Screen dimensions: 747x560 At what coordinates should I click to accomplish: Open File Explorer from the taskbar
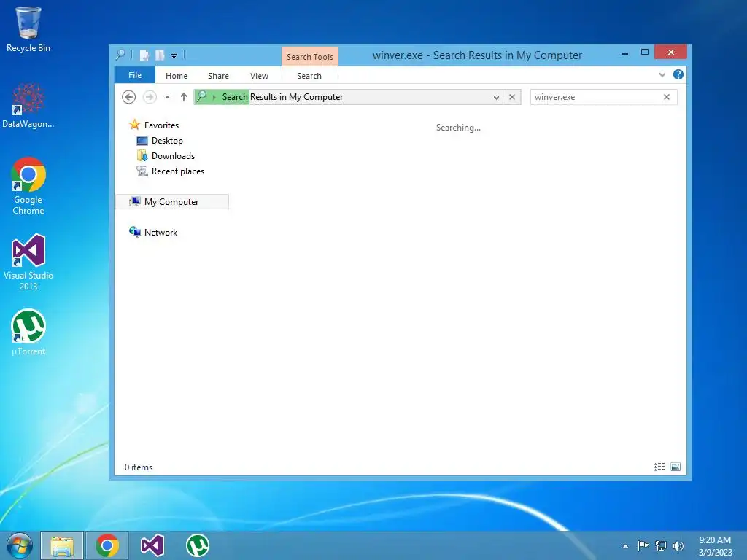tap(62, 545)
